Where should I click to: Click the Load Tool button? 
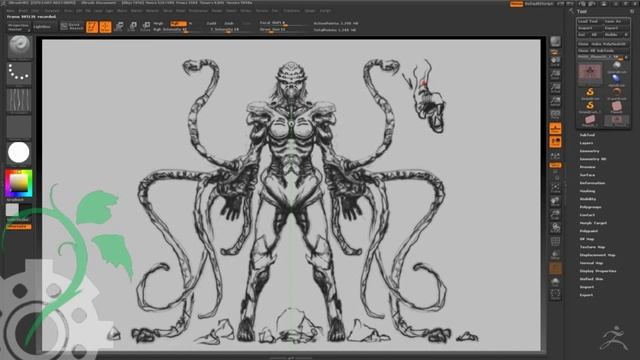click(x=589, y=21)
